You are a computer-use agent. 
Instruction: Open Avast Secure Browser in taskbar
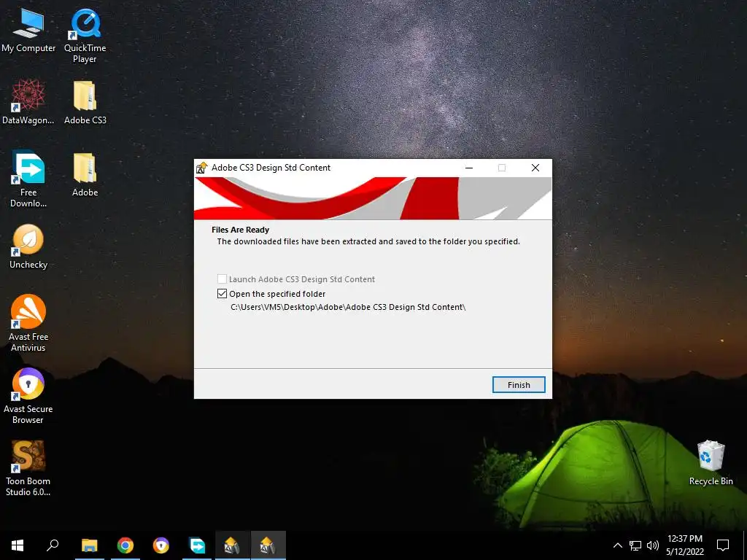click(x=161, y=545)
